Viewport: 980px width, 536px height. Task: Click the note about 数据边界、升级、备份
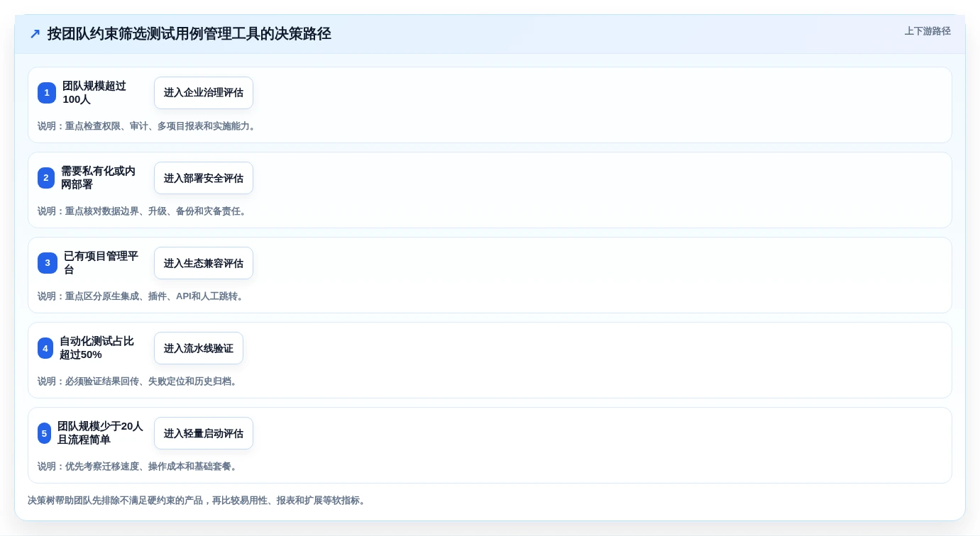(143, 211)
